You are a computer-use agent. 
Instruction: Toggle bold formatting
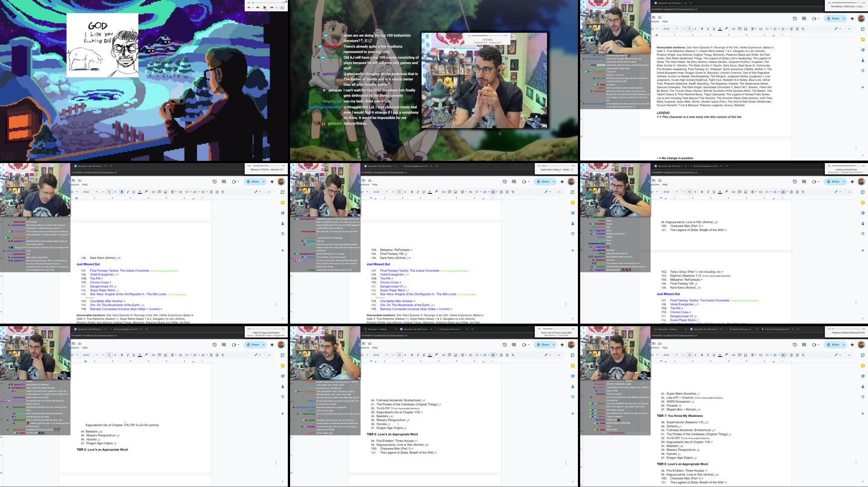coord(702,29)
